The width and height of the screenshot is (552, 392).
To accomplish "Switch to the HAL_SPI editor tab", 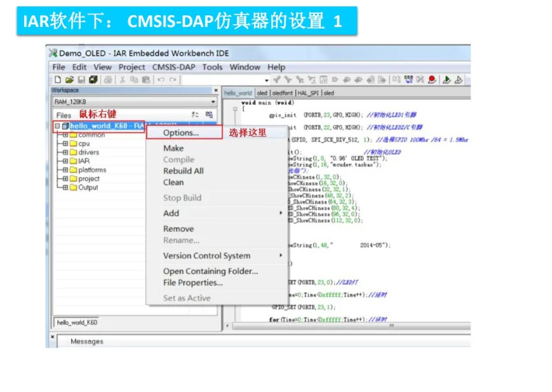I will pyautogui.click(x=308, y=93).
